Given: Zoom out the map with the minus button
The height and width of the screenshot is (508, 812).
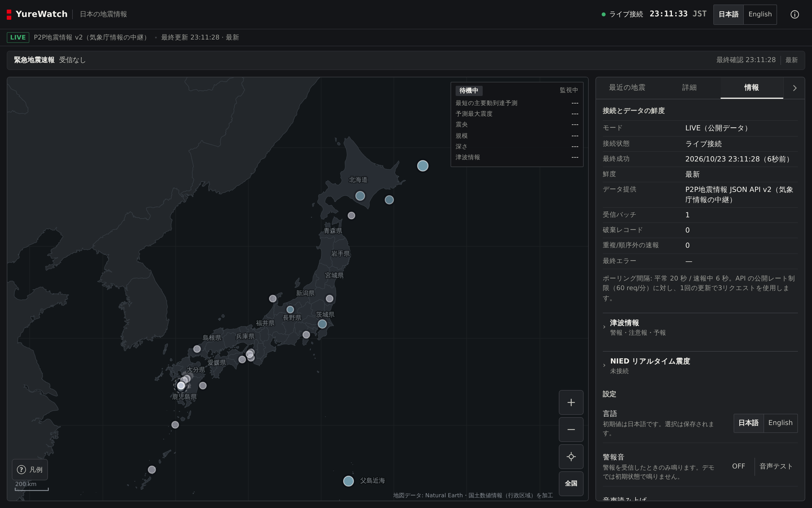Looking at the screenshot, I should click(571, 429).
